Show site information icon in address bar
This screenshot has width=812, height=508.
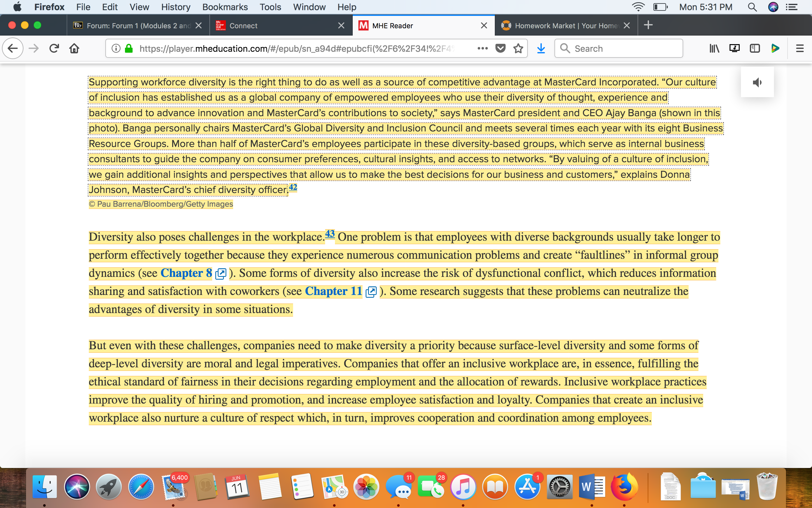[116, 48]
